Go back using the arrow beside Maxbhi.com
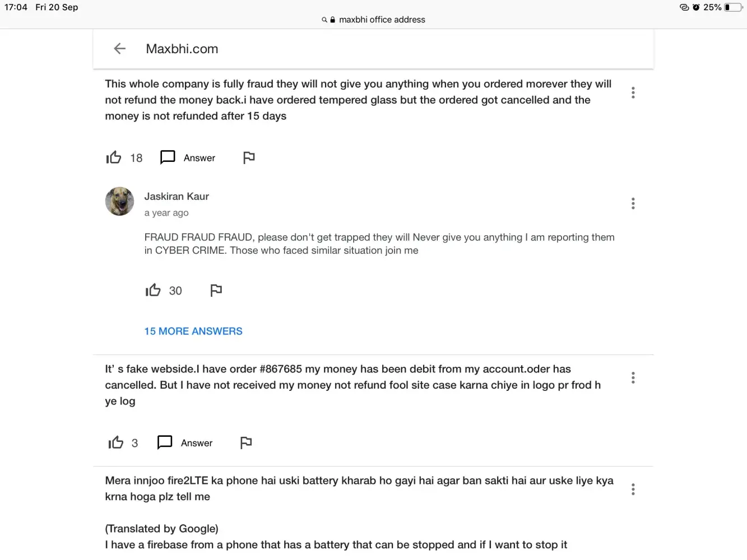The width and height of the screenshot is (747, 560). coord(119,49)
